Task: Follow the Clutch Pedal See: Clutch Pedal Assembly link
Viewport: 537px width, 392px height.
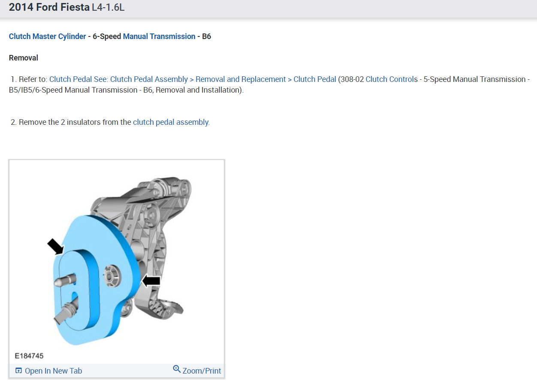Action: coord(118,79)
